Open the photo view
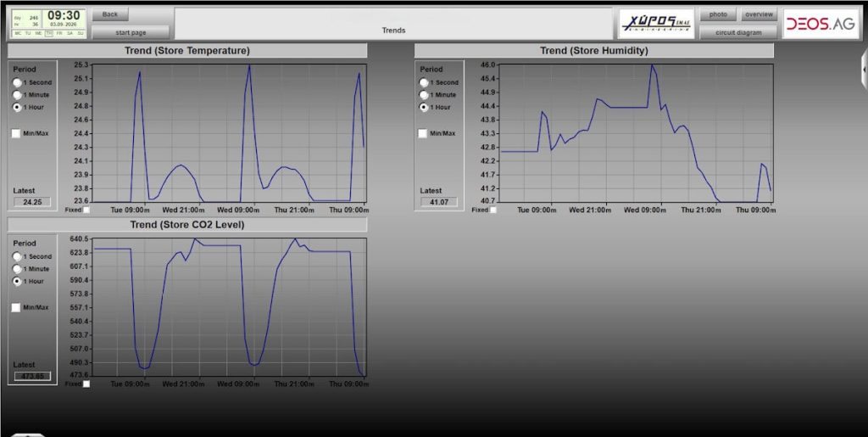 pyautogui.click(x=718, y=14)
